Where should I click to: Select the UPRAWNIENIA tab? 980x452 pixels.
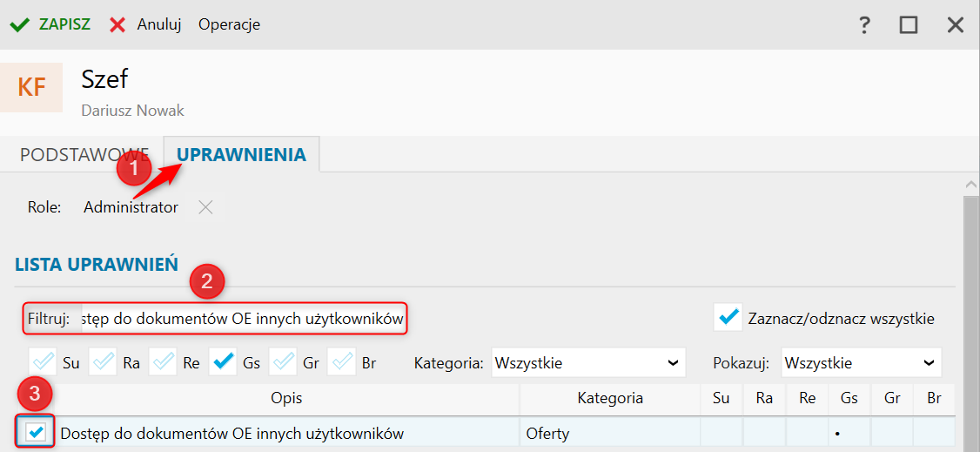point(241,155)
